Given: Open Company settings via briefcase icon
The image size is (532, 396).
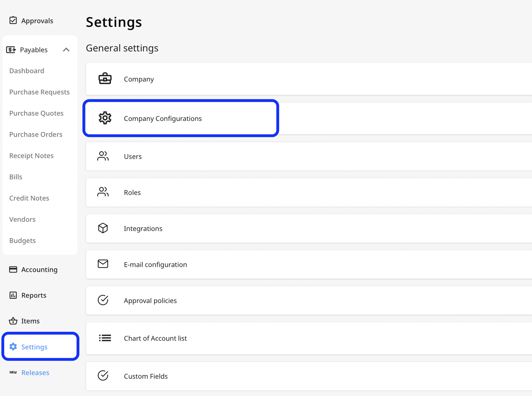Looking at the screenshot, I should pyautogui.click(x=105, y=79).
